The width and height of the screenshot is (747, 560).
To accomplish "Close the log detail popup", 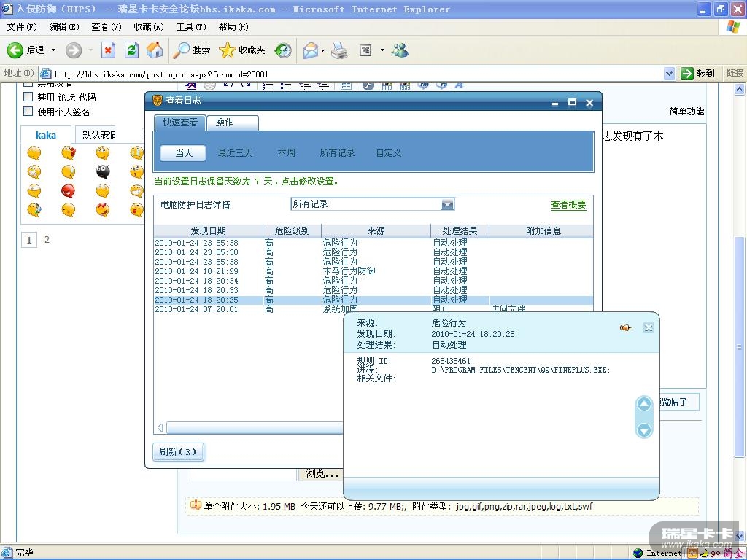I will [648, 327].
